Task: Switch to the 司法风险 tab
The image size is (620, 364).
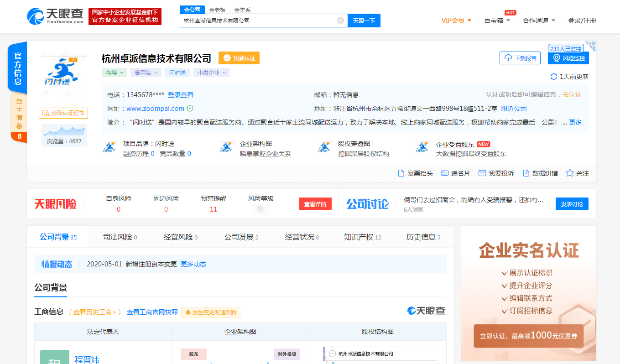Action: tap(118, 236)
